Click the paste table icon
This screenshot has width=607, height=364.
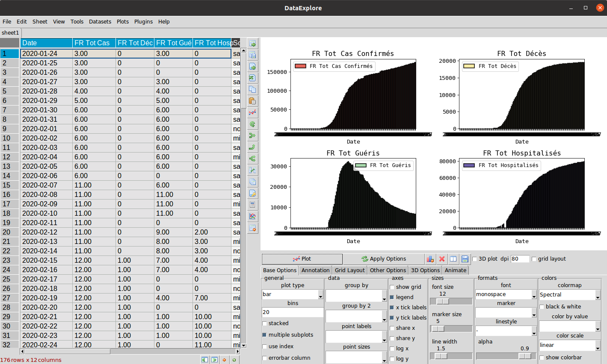(252, 101)
